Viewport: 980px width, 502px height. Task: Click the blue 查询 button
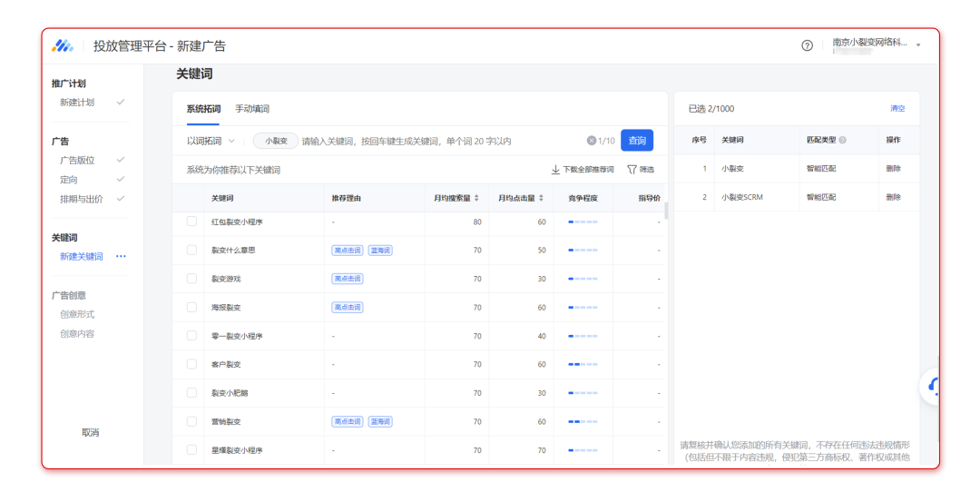click(637, 141)
